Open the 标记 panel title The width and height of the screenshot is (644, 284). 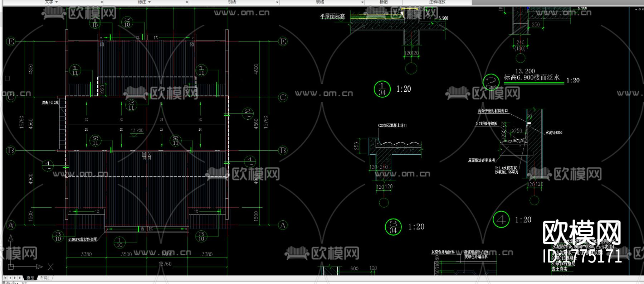pos(384,2)
